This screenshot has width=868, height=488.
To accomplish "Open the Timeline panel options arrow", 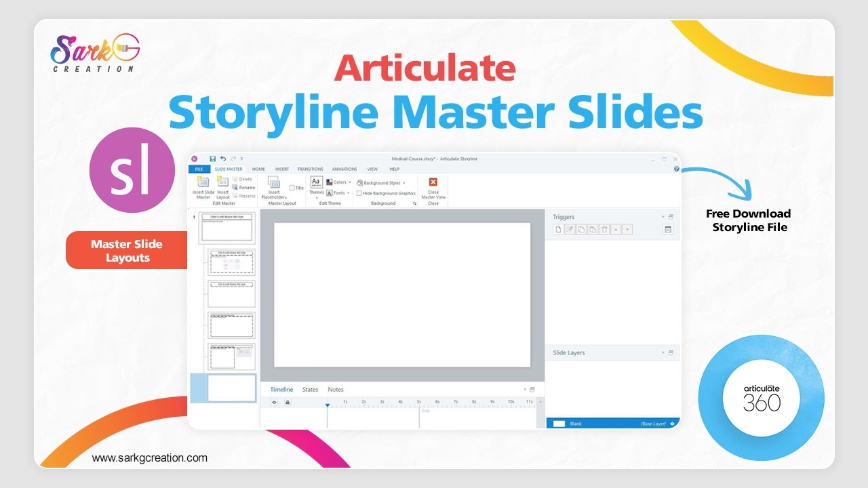I will tap(525, 390).
